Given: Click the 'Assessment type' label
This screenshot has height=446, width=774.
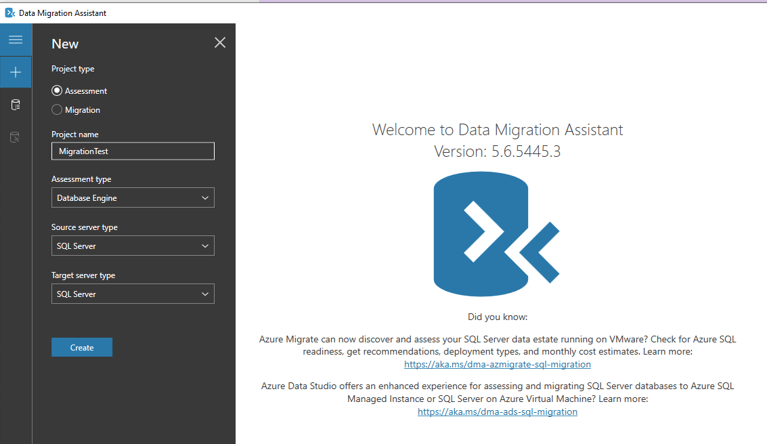Looking at the screenshot, I should click(81, 179).
